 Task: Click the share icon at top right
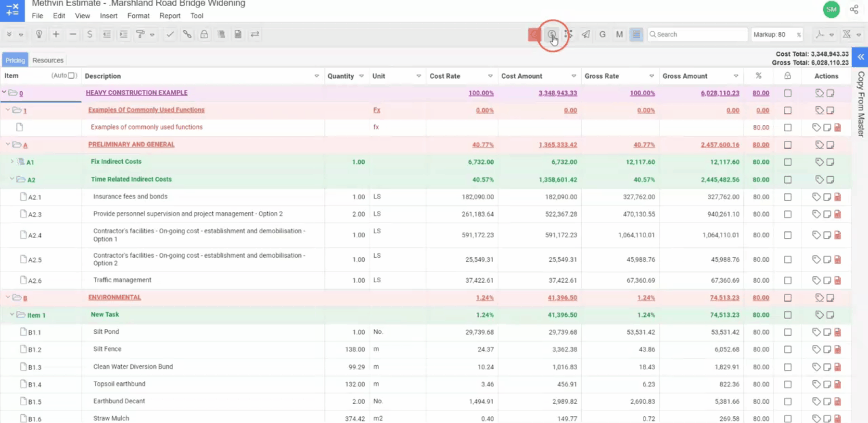coord(854,9)
